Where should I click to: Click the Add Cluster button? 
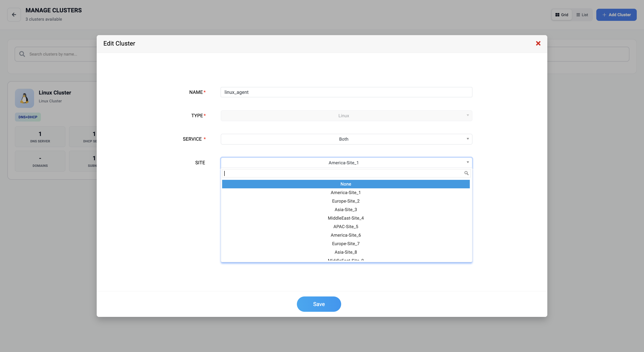point(616,15)
